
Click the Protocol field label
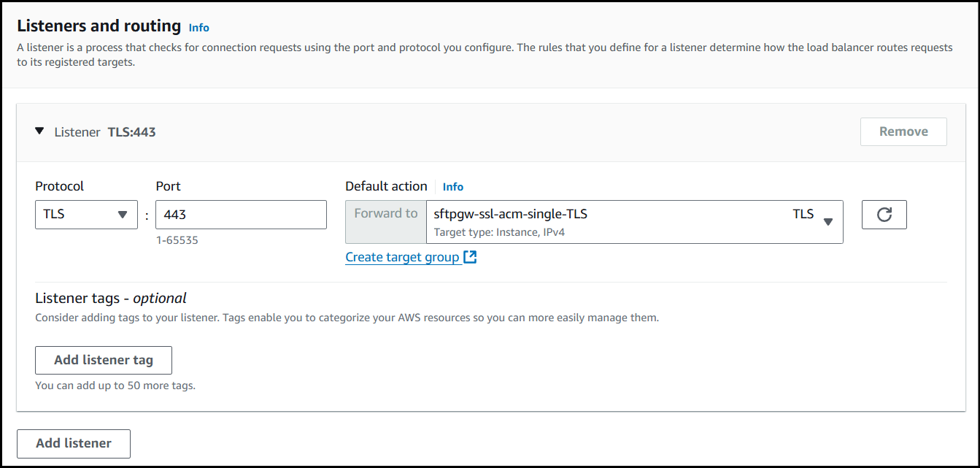point(59,186)
